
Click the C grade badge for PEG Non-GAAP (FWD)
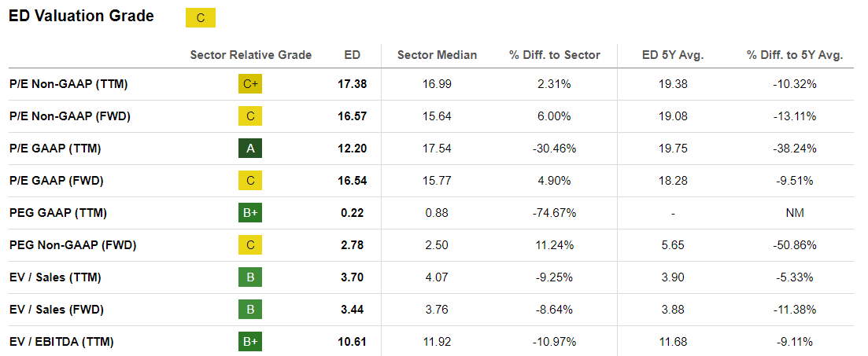[250, 245]
